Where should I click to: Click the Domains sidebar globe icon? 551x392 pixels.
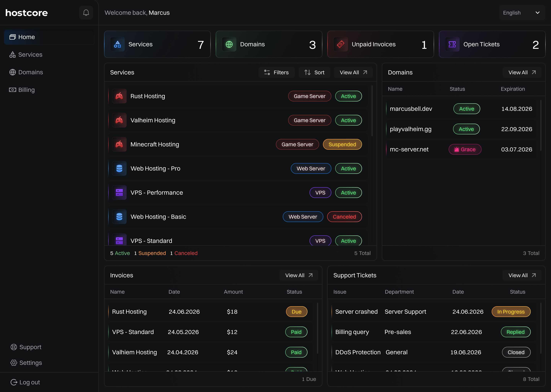(12, 72)
